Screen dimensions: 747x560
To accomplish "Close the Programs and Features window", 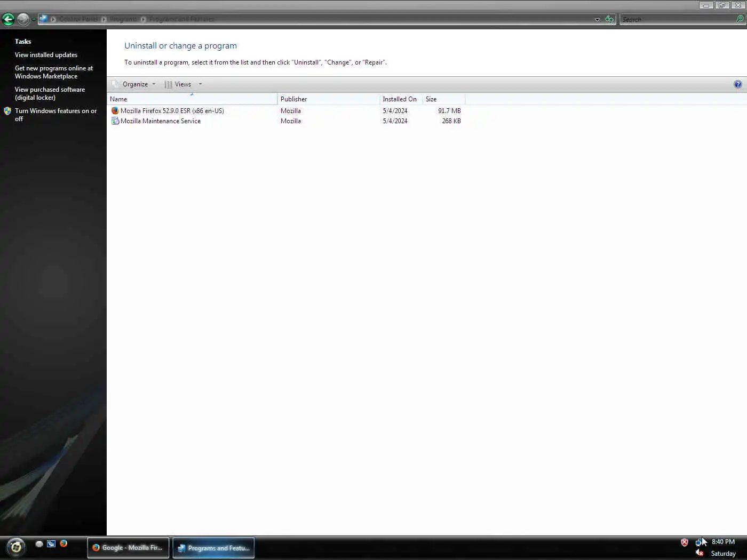I will [x=738, y=5].
